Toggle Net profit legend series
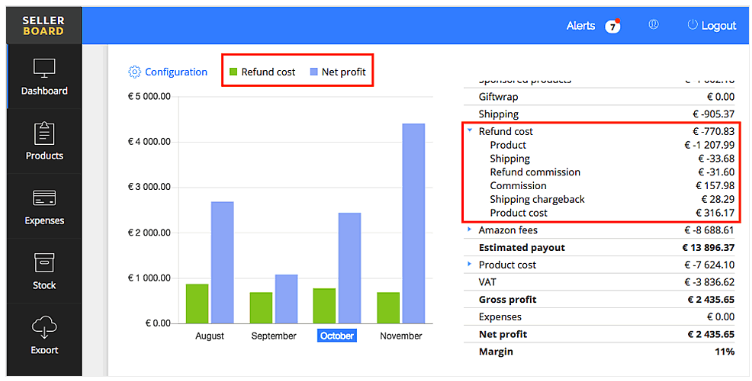This screenshot has height=381, width=752. click(x=338, y=72)
